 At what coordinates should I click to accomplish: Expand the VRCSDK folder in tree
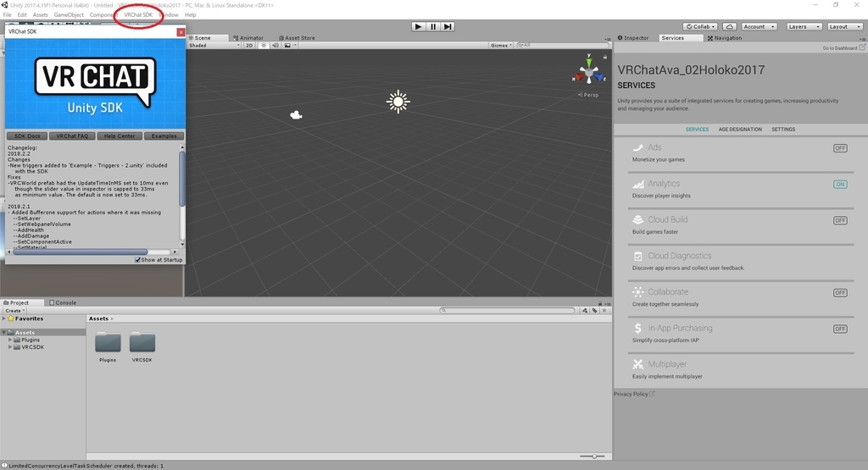(10, 347)
